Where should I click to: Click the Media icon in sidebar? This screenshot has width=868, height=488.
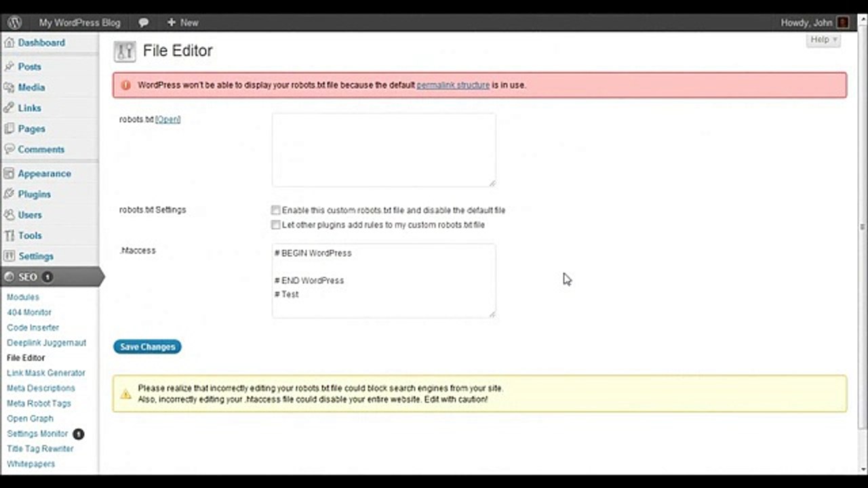(x=9, y=87)
